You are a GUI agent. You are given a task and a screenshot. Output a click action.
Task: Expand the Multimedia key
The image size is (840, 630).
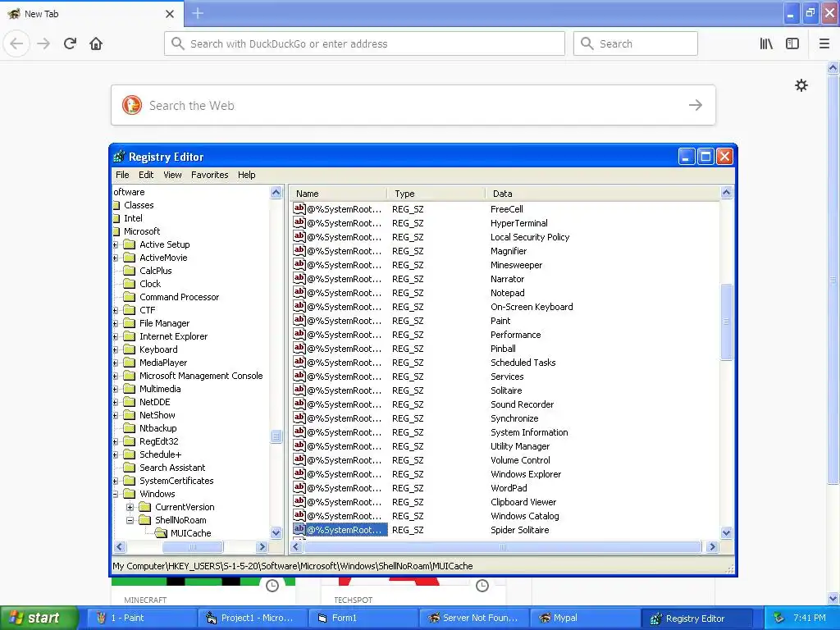(115, 389)
